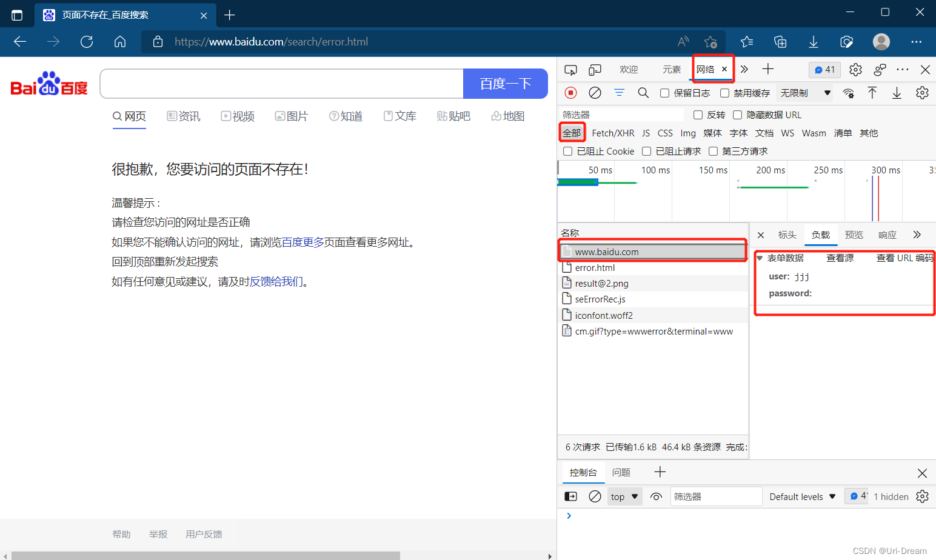Click the page horizontal scrollbar
This screenshot has height=560, width=936.
tap(206, 555)
